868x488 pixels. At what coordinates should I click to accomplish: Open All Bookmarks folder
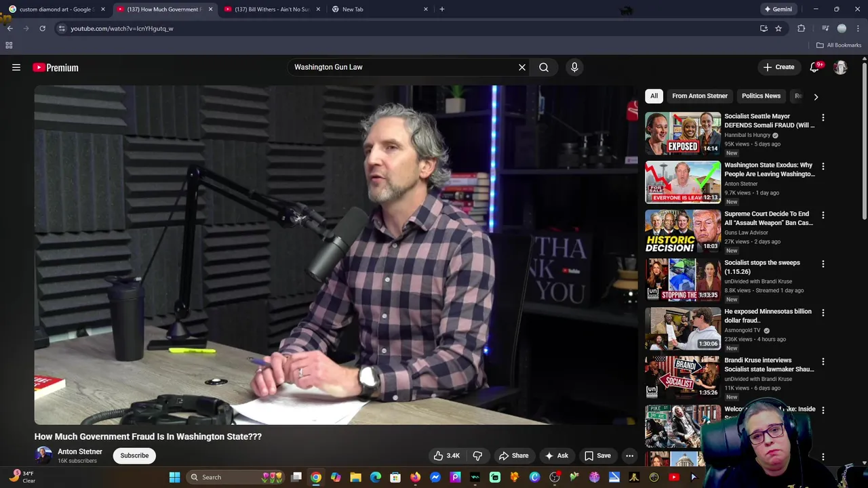point(839,45)
